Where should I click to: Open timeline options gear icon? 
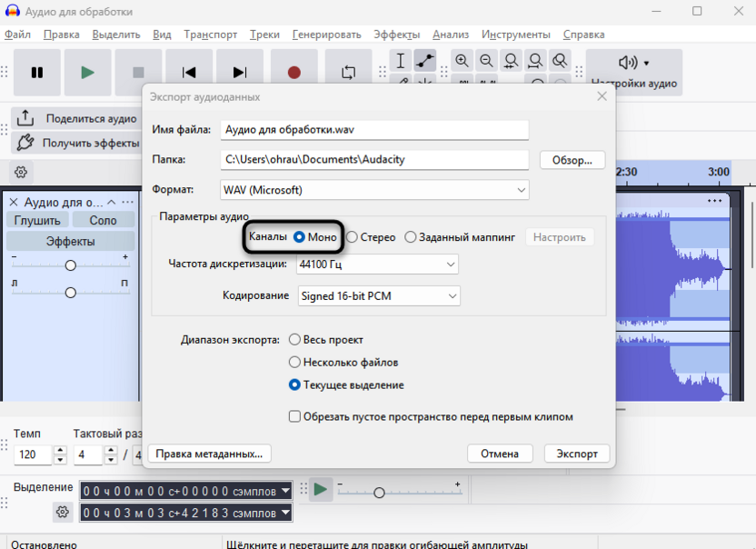coord(21,172)
